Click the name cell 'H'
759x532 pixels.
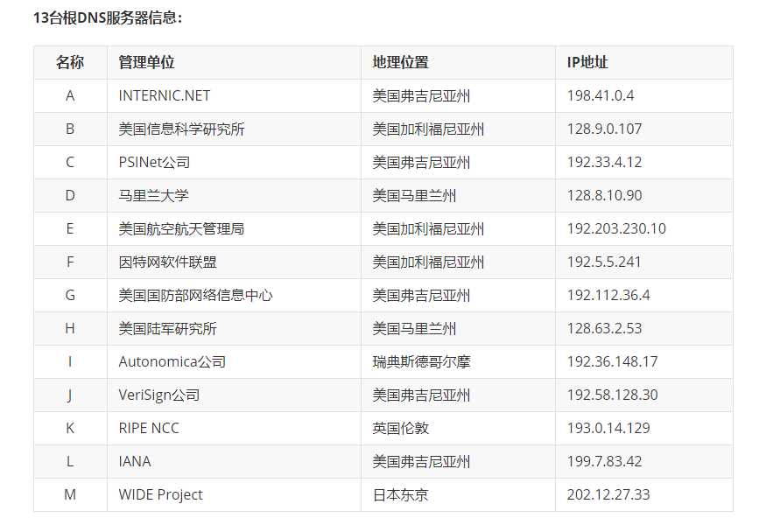pos(70,329)
